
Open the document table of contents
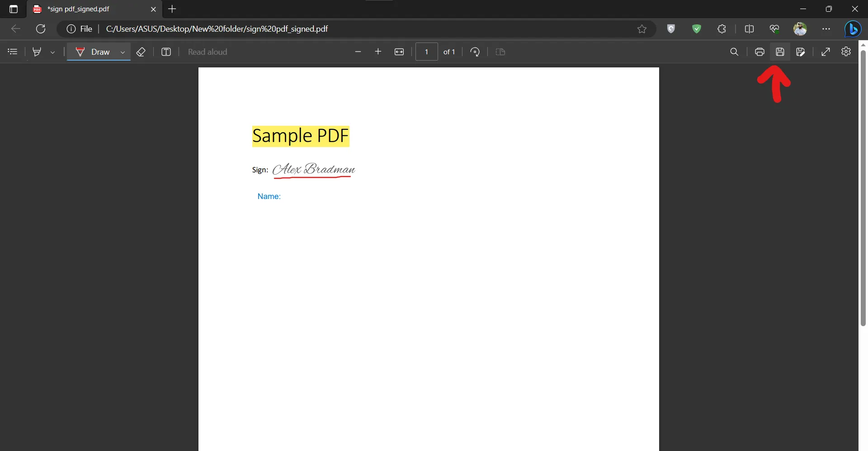(x=12, y=52)
